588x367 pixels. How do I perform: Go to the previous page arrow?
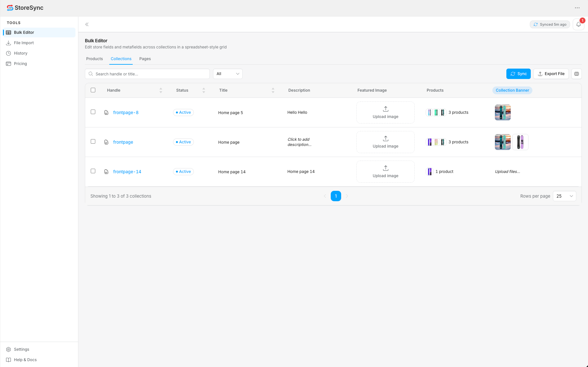(x=325, y=196)
